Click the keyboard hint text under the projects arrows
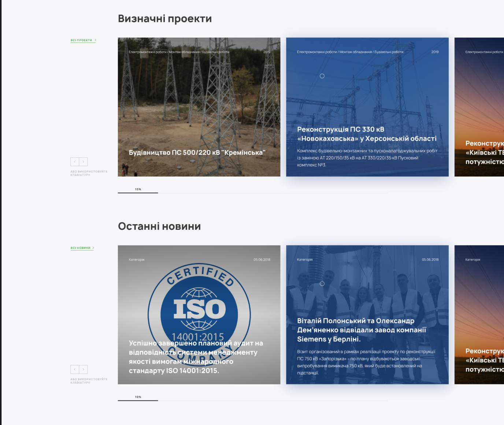Image resolution: width=504 pixels, height=425 pixels. click(x=89, y=173)
